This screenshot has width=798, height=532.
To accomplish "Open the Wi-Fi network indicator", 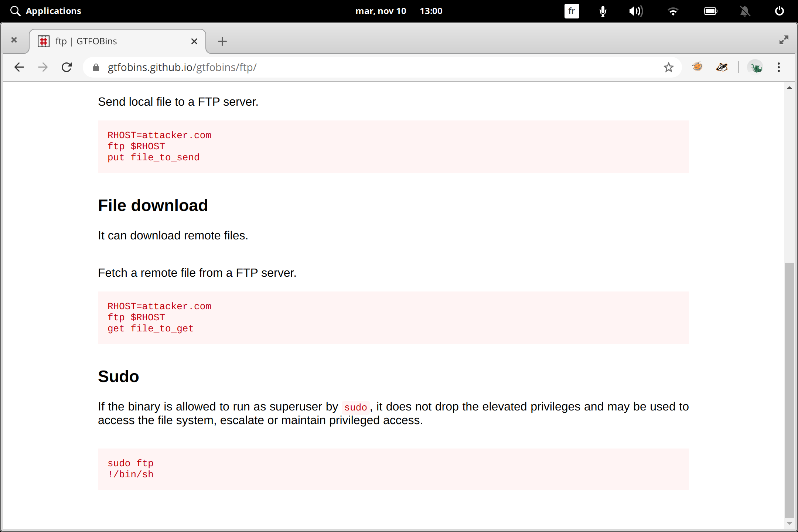I will tap(673, 11).
